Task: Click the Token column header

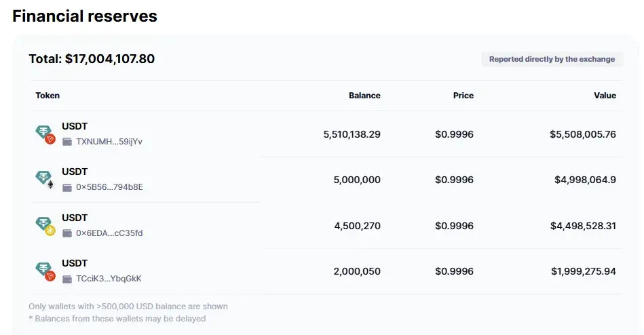Action: (48, 95)
